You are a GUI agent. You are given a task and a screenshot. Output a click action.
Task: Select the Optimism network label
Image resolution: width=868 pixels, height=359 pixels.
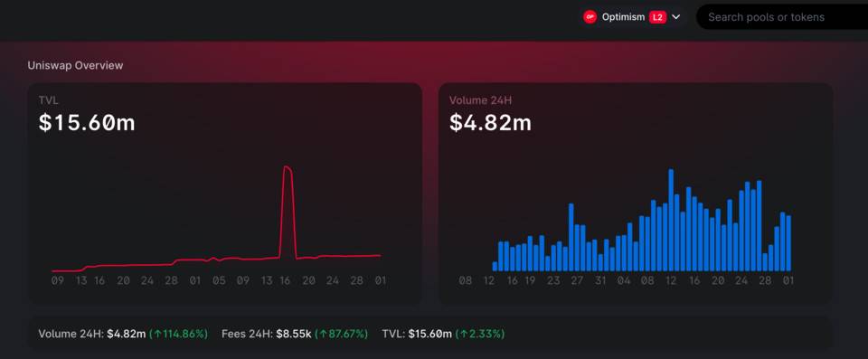pyautogui.click(x=623, y=17)
